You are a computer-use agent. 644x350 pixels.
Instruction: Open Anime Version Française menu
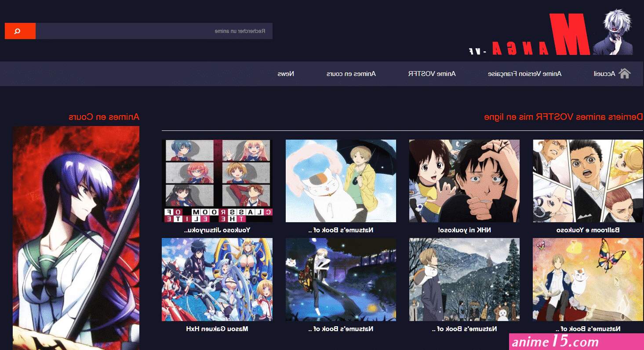[525, 74]
